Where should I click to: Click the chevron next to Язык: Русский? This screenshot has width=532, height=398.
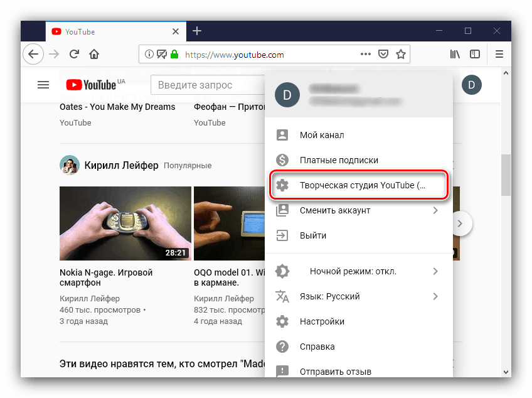coord(435,296)
